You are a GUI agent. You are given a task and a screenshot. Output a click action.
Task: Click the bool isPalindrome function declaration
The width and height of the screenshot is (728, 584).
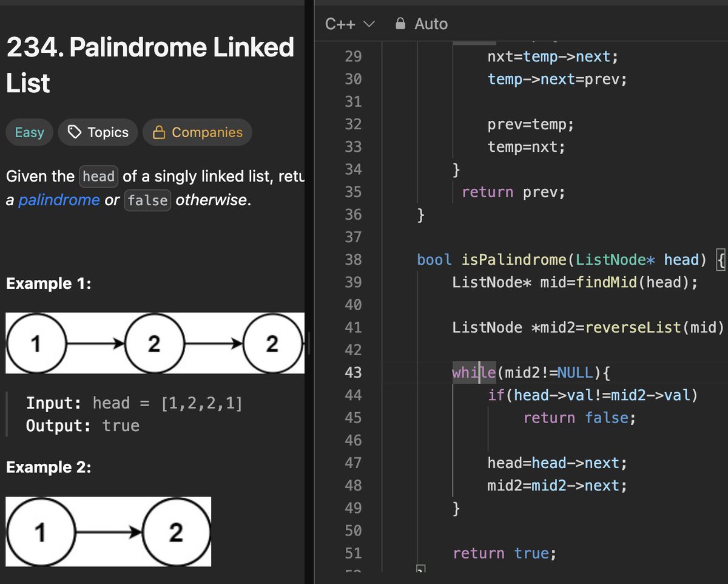571,260
